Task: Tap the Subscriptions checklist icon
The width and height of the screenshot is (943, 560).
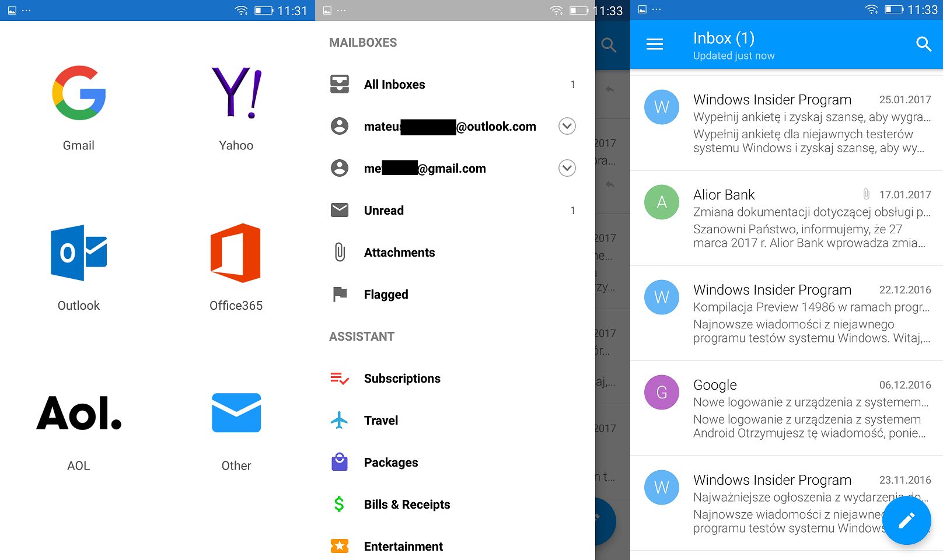Action: (x=340, y=379)
